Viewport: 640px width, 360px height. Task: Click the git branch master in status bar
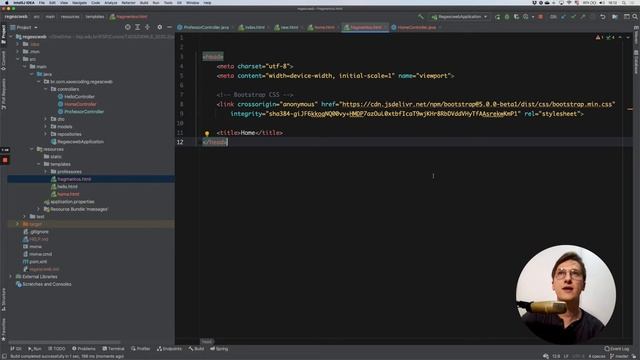[x=620, y=356]
